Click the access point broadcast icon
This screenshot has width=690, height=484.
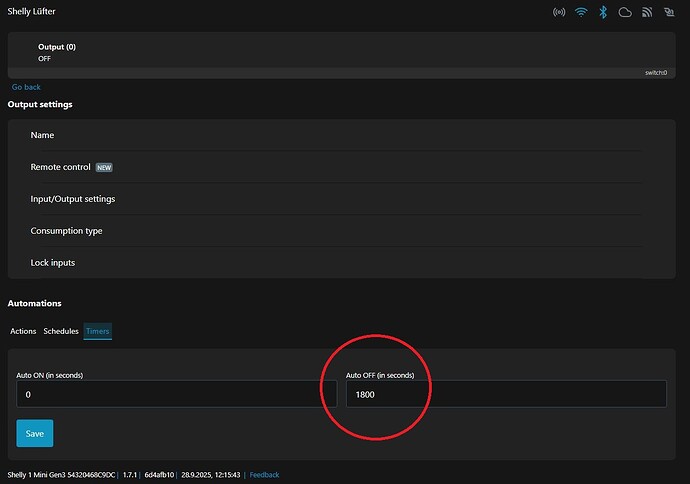pos(559,13)
